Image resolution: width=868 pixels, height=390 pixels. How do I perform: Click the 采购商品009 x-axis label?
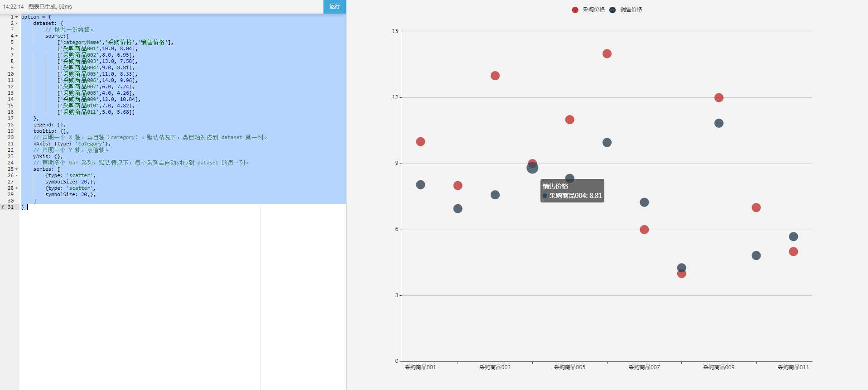coord(719,367)
